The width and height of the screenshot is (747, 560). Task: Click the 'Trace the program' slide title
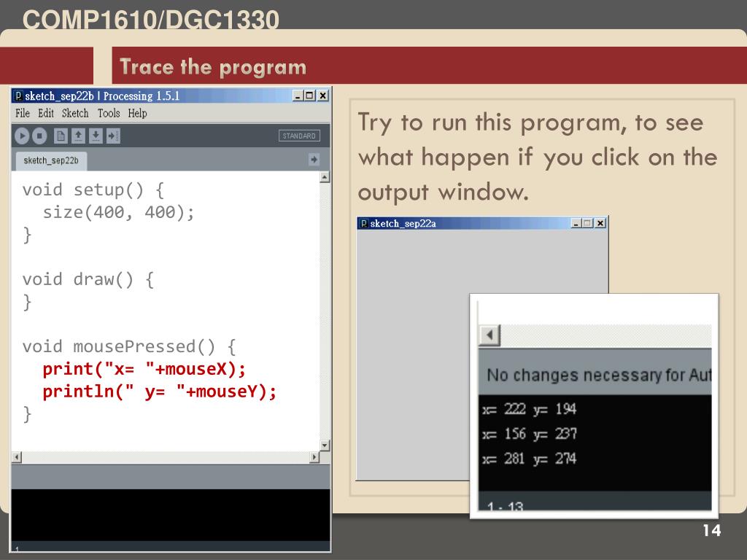click(x=213, y=66)
